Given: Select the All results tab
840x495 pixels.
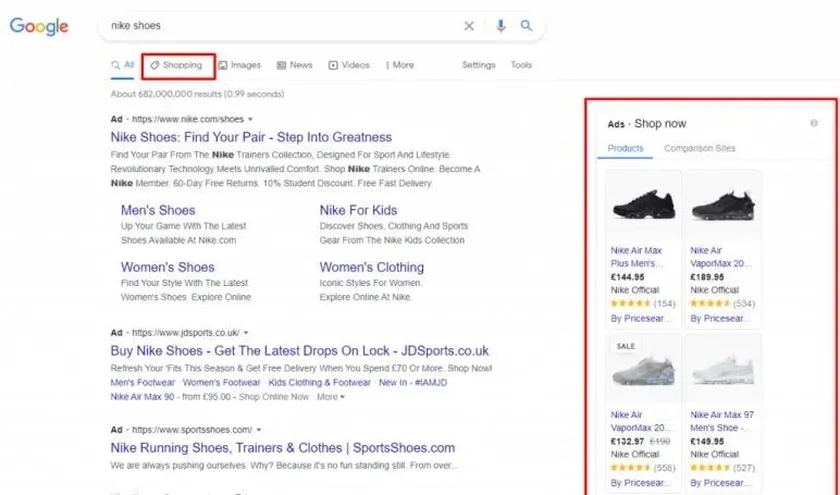Looking at the screenshot, I should [123, 65].
